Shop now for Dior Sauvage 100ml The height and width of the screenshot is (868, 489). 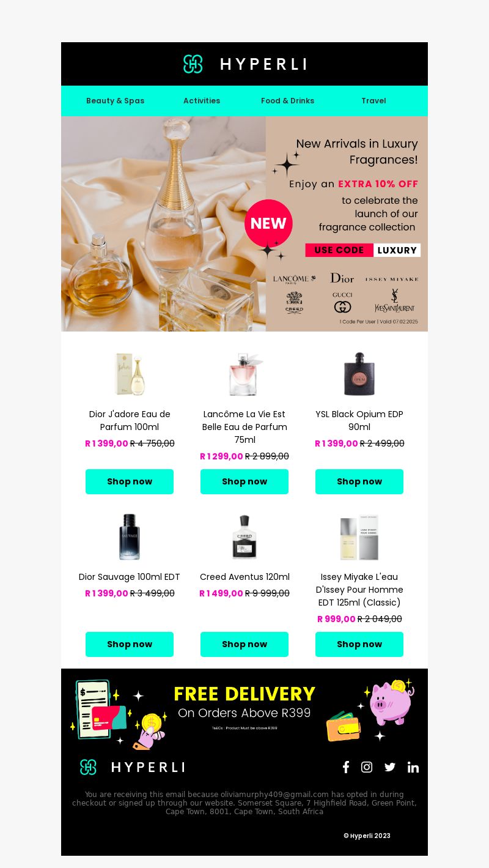coord(130,644)
